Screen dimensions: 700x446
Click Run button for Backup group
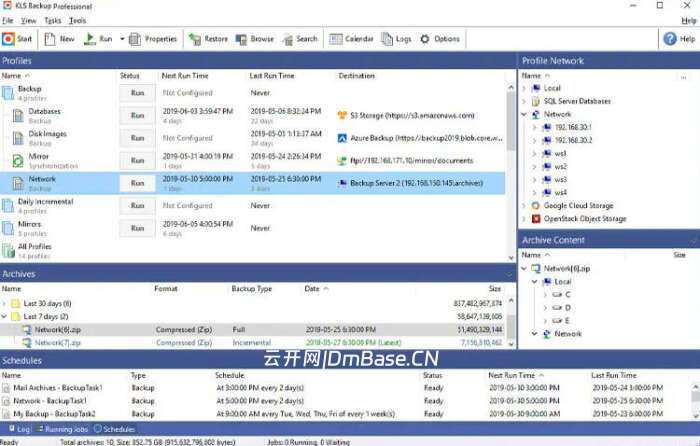pos(138,93)
